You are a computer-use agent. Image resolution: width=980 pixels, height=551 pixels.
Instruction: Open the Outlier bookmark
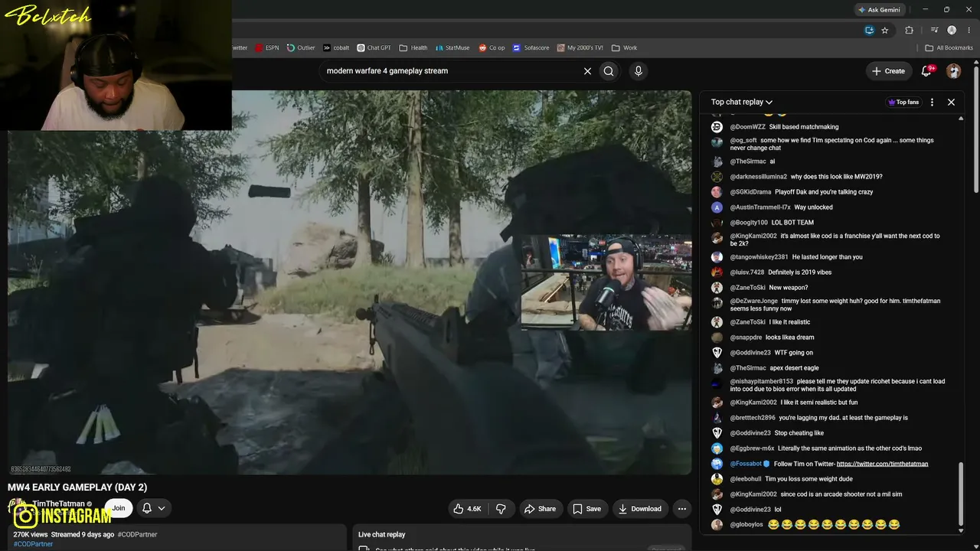(x=301, y=47)
